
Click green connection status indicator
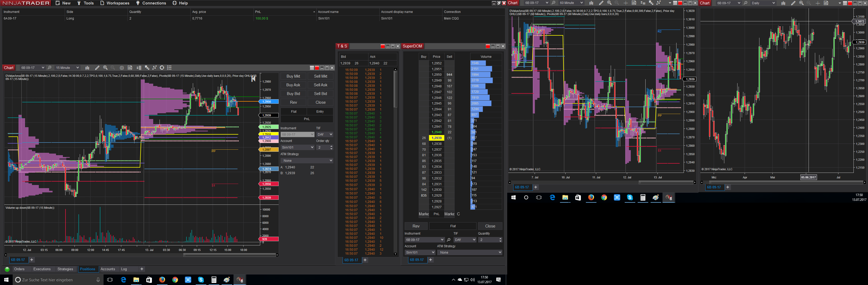point(7,269)
